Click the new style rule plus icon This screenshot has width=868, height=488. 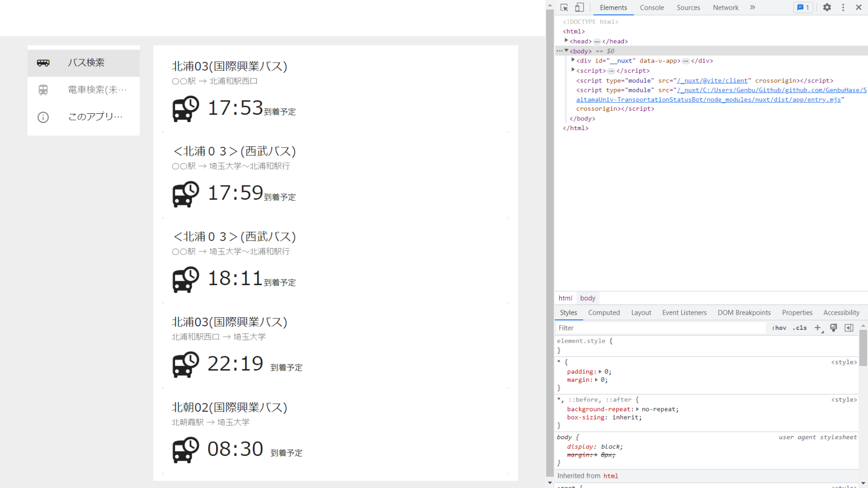click(x=818, y=328)
